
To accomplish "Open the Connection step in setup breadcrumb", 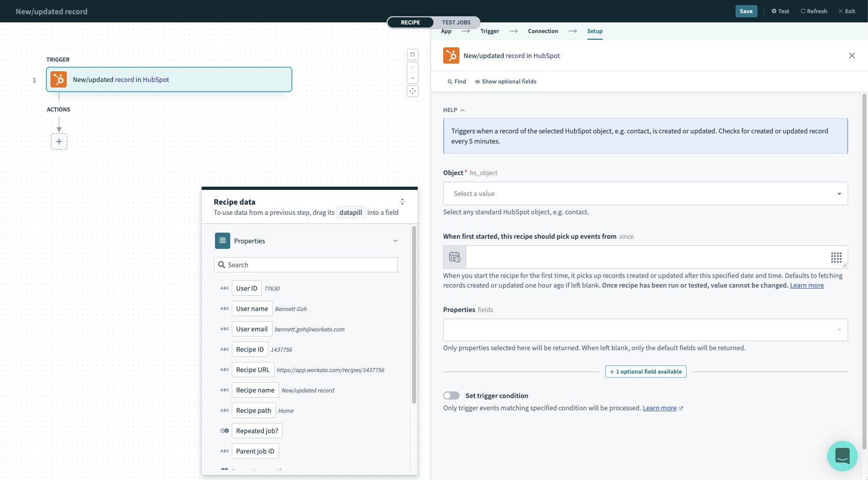I will pyautogui.click(x=542, y=31).
